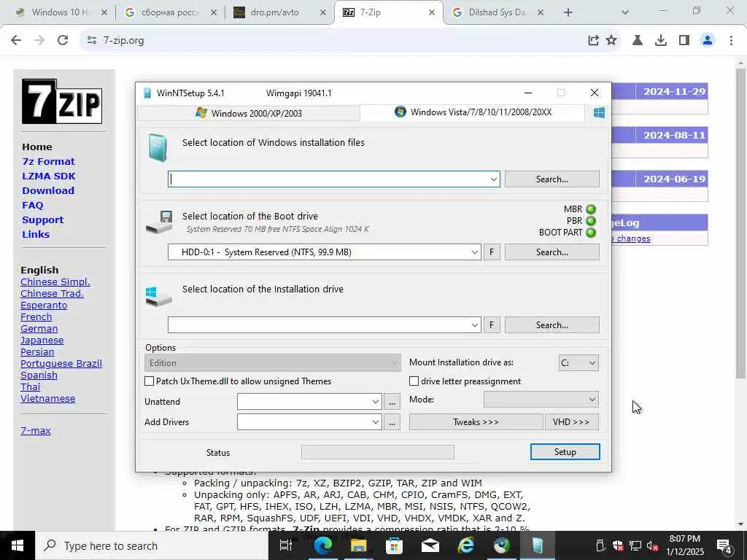Open the Boot drive selection dropdown
Image resolution: width=747 pixels, height=560 pixels.
[474, 252]
